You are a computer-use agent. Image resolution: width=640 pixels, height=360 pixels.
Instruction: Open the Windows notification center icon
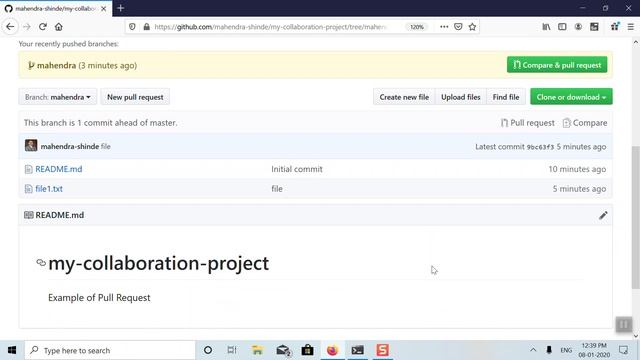click(623, 350)
